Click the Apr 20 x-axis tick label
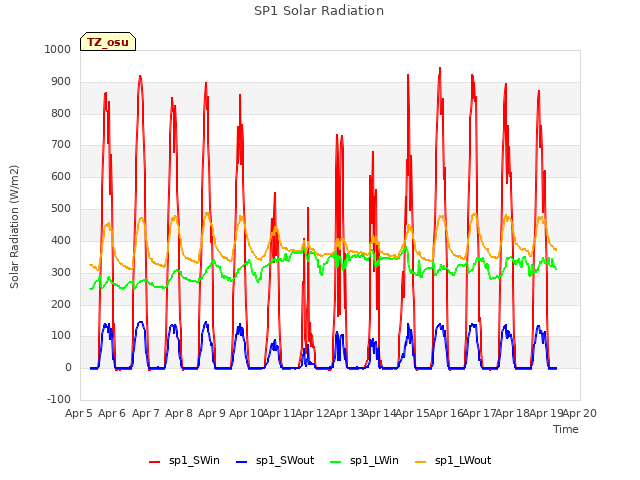The image size is (640, 480). [580, 413]
